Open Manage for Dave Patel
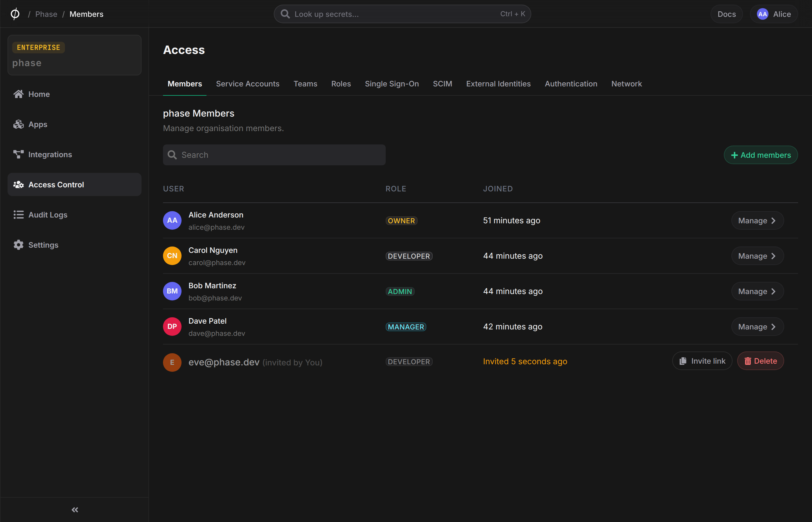This screenshot has width=812, height=522. [x=757, y=327]
